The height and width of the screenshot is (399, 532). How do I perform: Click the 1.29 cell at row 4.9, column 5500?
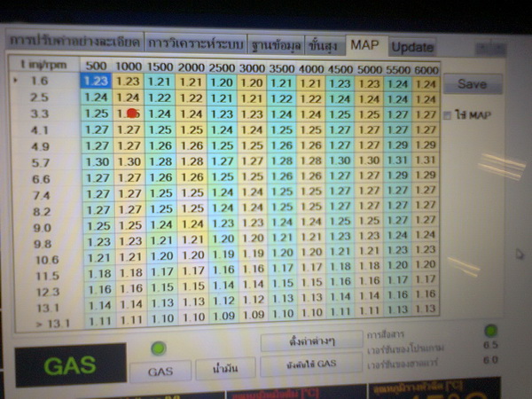(x=397, y=145)
